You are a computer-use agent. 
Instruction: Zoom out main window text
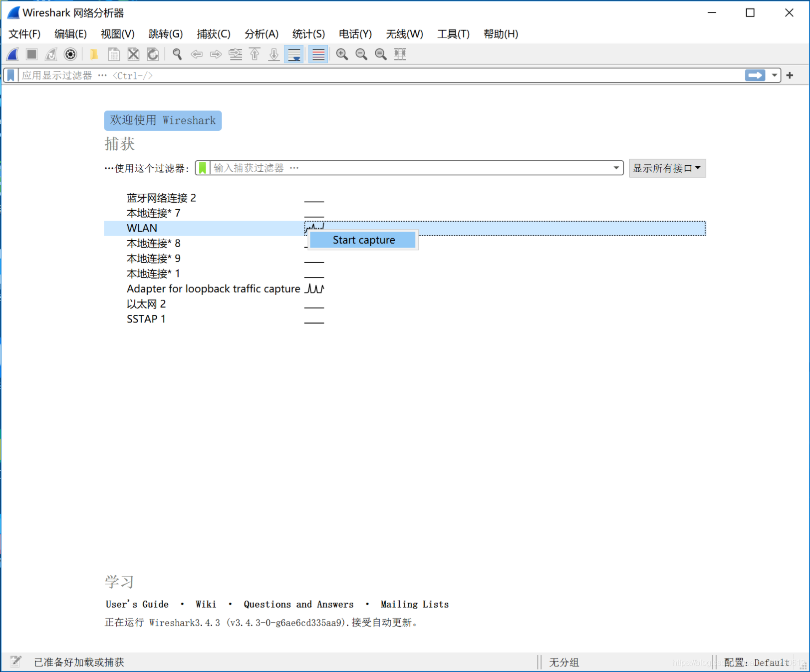[x=361, y=54]
